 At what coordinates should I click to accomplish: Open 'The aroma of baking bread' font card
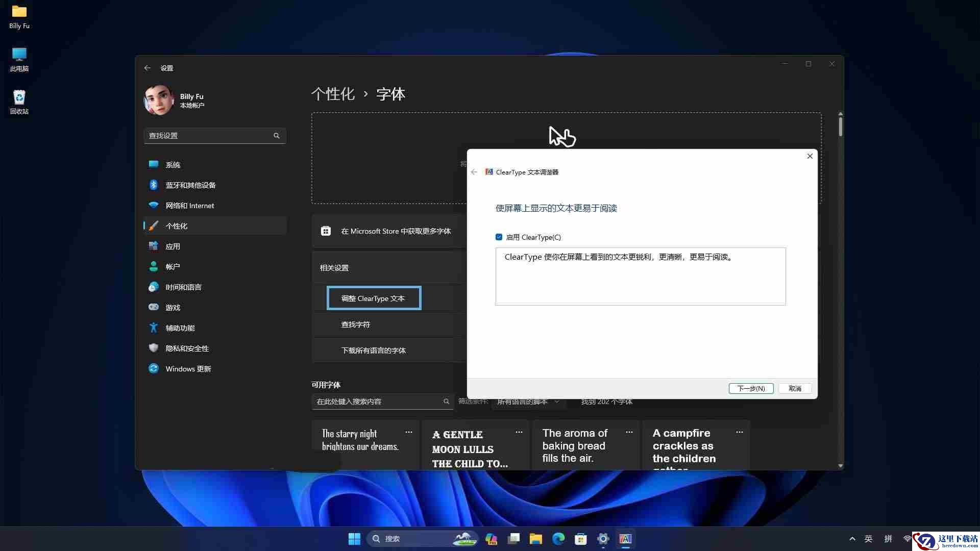point(586,445)
